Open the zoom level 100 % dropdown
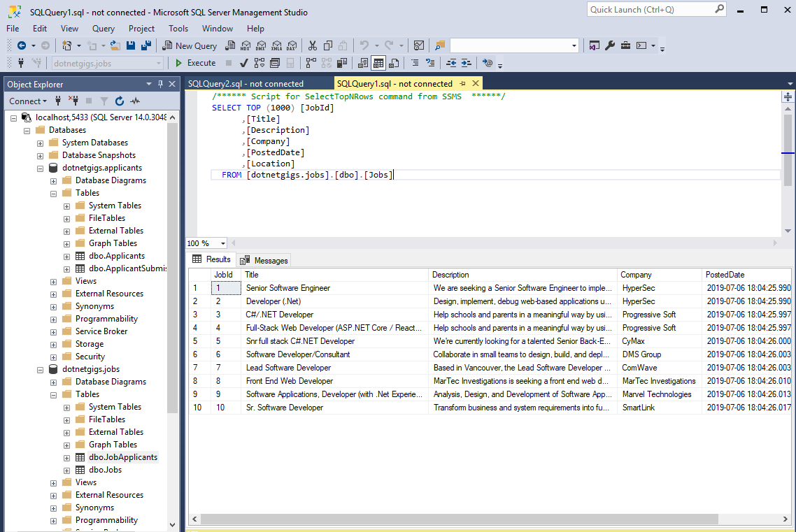 [x=223, y=243]
